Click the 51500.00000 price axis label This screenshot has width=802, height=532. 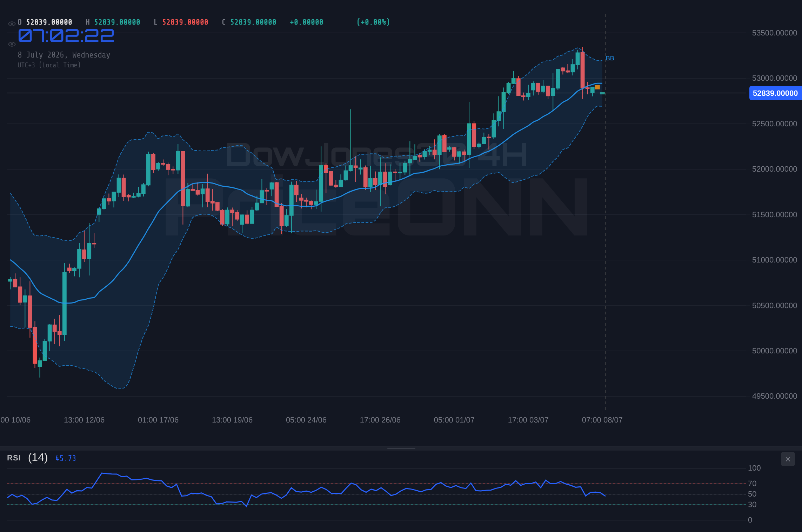[775, 215]
